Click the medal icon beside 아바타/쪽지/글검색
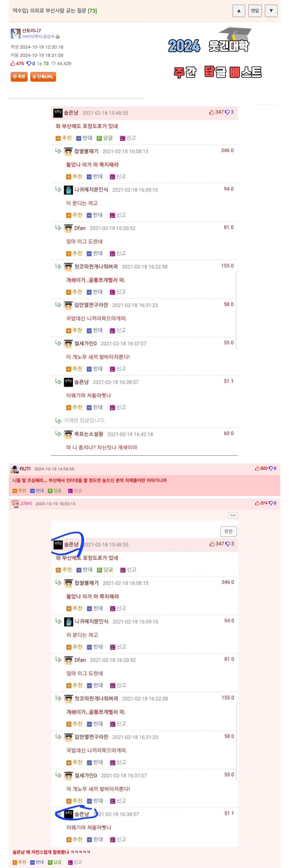 pos(58,37)
